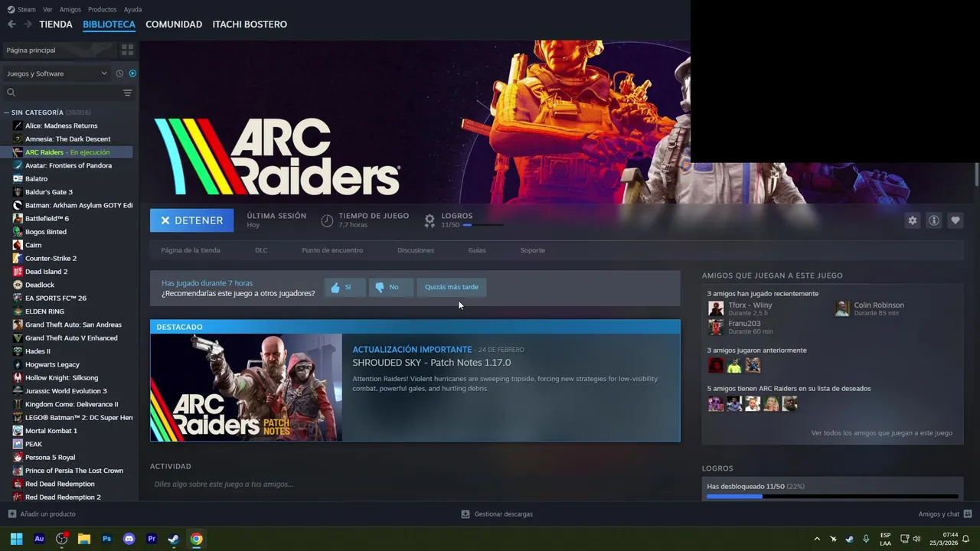Open Google Chrome from taskbar

tap(196, 539)
